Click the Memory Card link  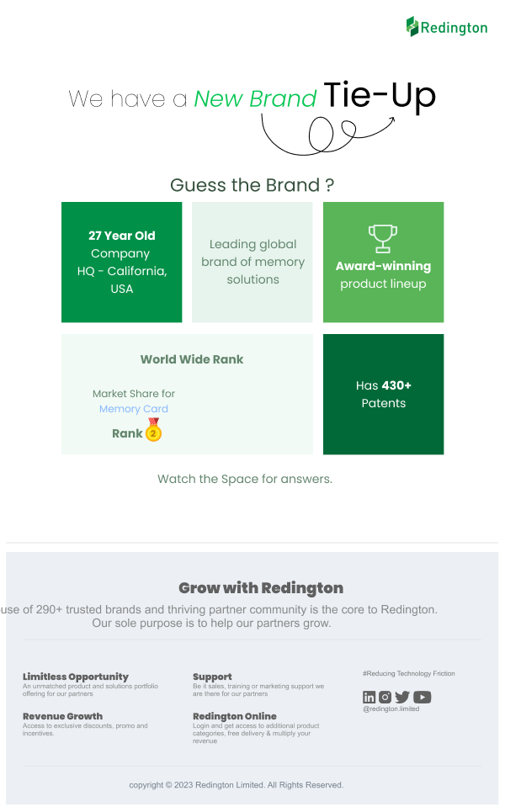pyautogui.click(x=134, y=409)
